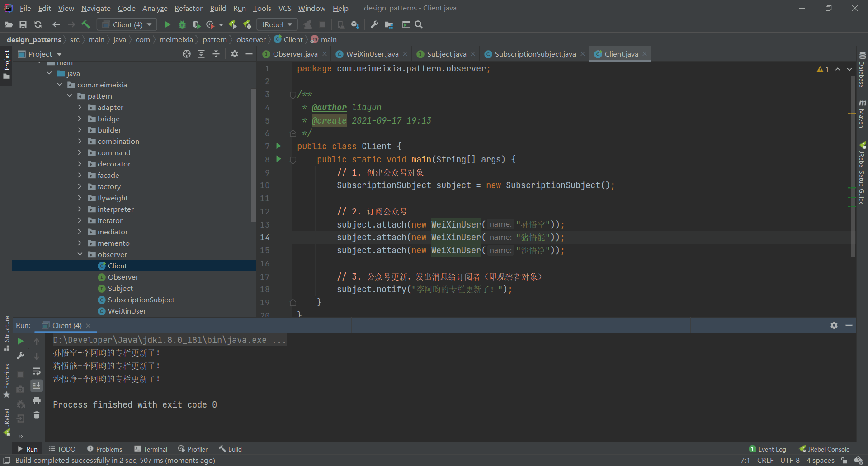Click run gutter icon beside class Client
Image resolution: width=868 pixels, height=466 pixels.
[278, 146]
